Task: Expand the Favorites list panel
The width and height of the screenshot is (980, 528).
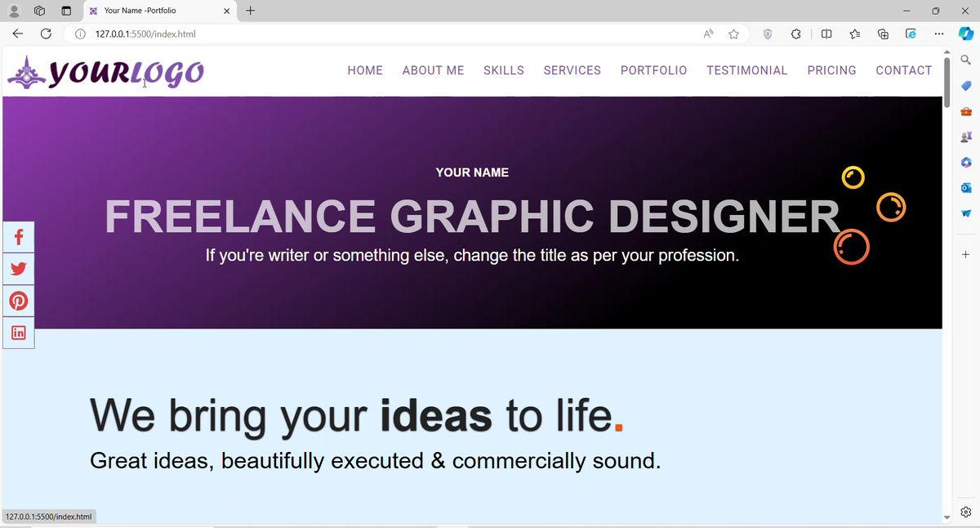Action: [x=854, y=34]
